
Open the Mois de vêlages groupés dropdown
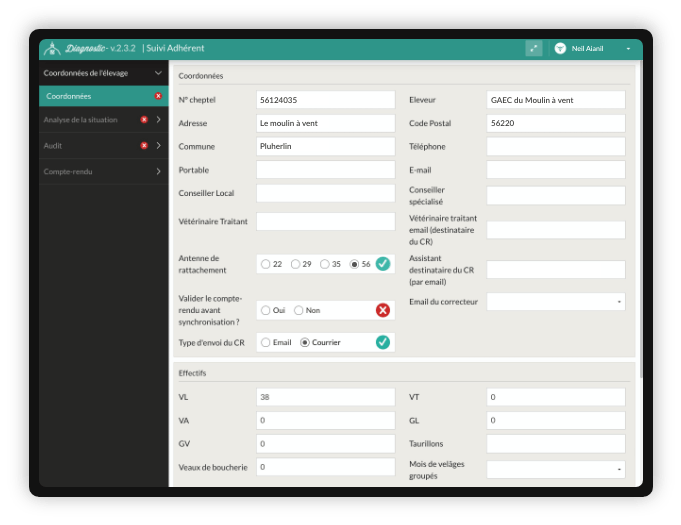555,469
